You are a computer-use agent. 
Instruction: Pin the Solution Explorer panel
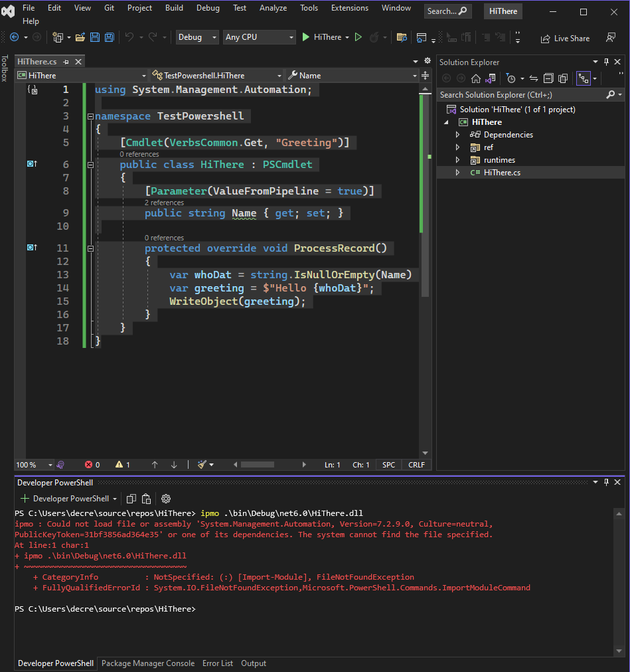pyautogui.click(x=605, y=62)
